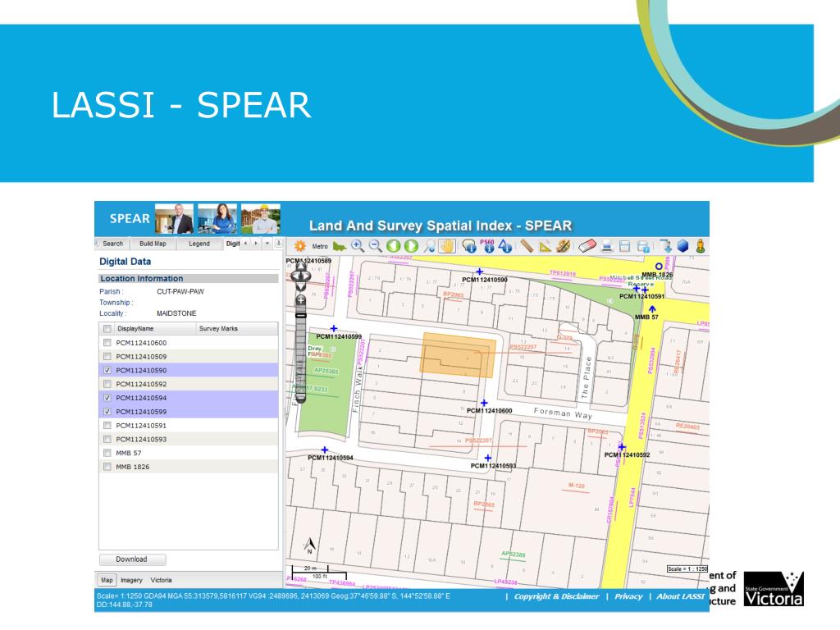Tick the PCM112410509 checkbox
This screenshot has height=630, width=840.
pos(107,356)
